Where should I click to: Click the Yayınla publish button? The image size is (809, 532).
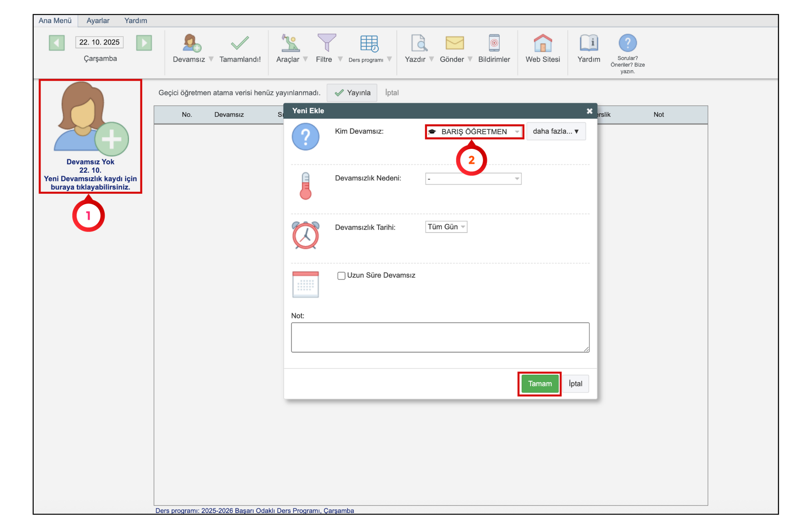pos(352,93)
